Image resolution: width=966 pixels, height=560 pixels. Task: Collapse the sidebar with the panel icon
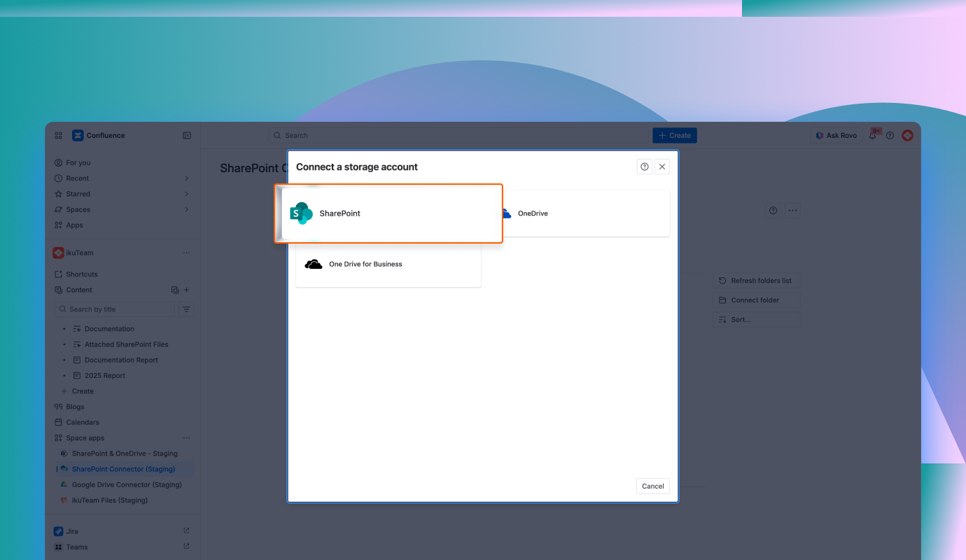tap(187, 136)
